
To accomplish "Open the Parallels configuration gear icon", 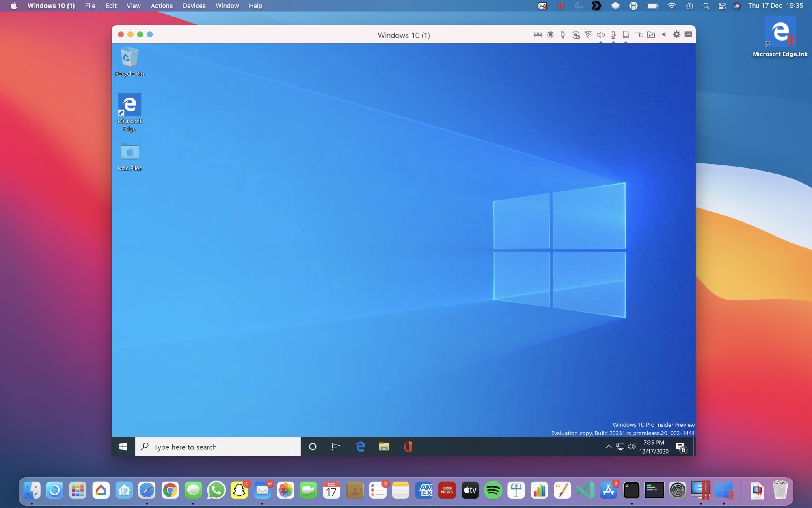I will (676, 35).
